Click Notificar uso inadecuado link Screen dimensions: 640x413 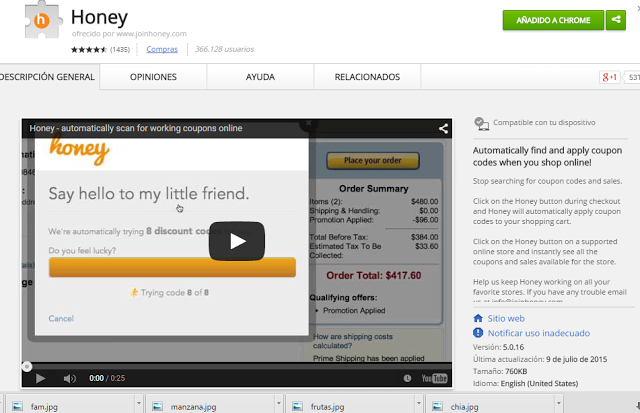[x=539, y=333]
